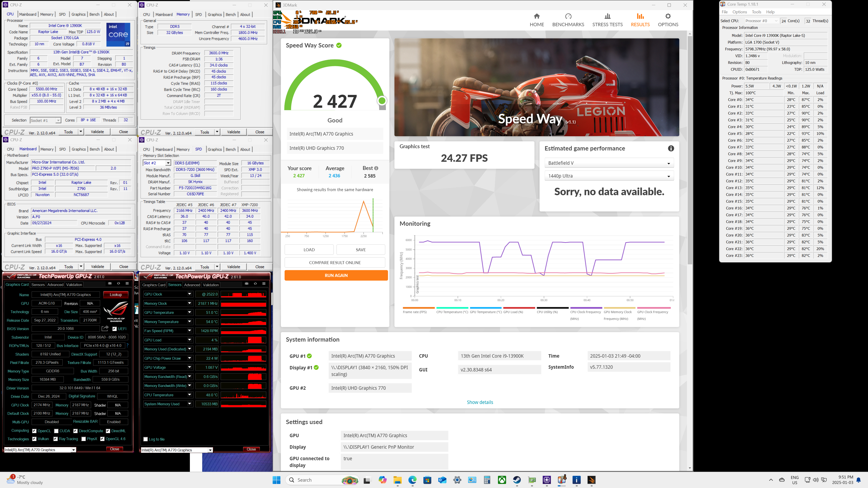Toggle the PhysX checkbox in GPU-Z
The image size is (868, 488).
coord(83,439)
